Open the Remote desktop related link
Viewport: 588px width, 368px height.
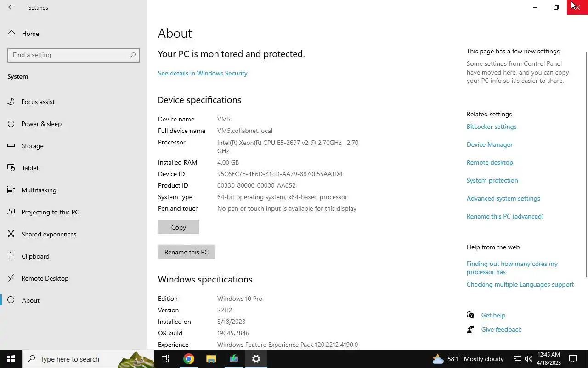(490, 162)
